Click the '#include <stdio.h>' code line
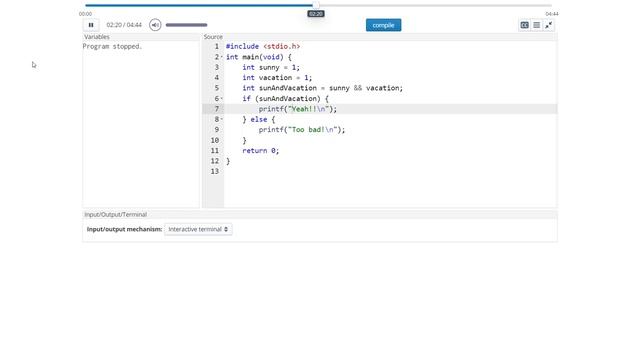The width and height of the screenshot is (640, 360). [263, 47]
